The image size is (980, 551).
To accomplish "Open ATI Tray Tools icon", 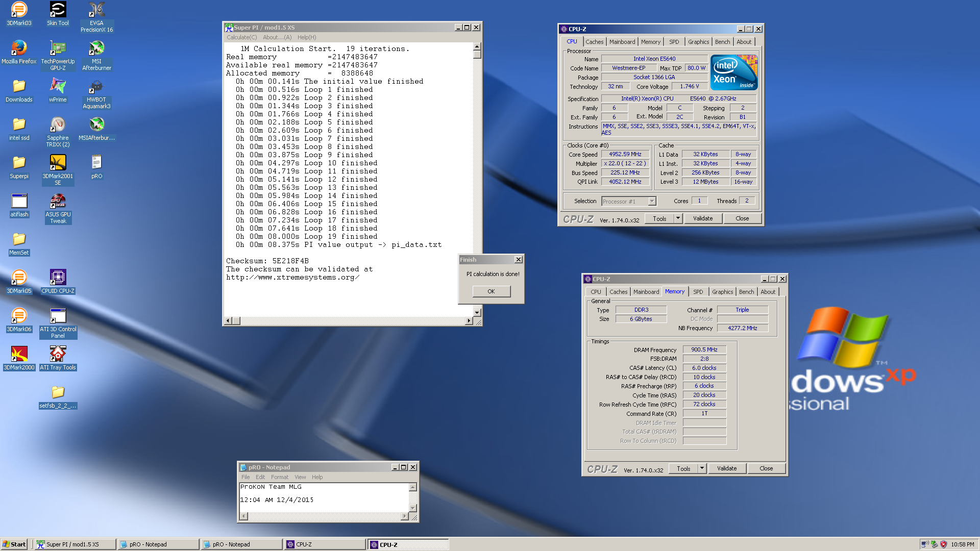I will (58, 358).
